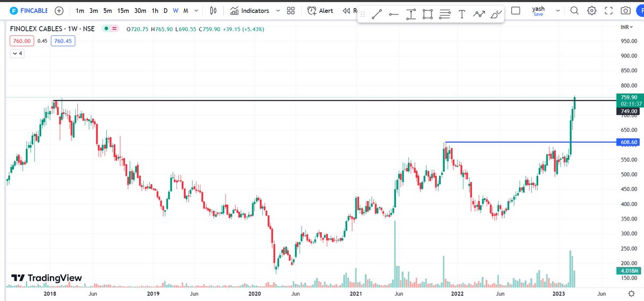Image resolution: width=644 pixels, height=301 pixels.
Task: Select the Path arrow drawing tool
Action: tap(479, 15)
